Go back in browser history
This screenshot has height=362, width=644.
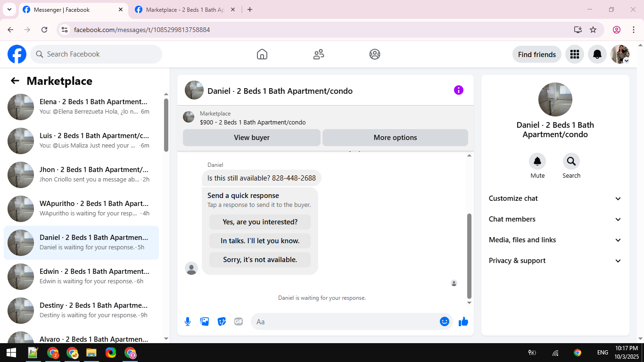coord(10,30)
